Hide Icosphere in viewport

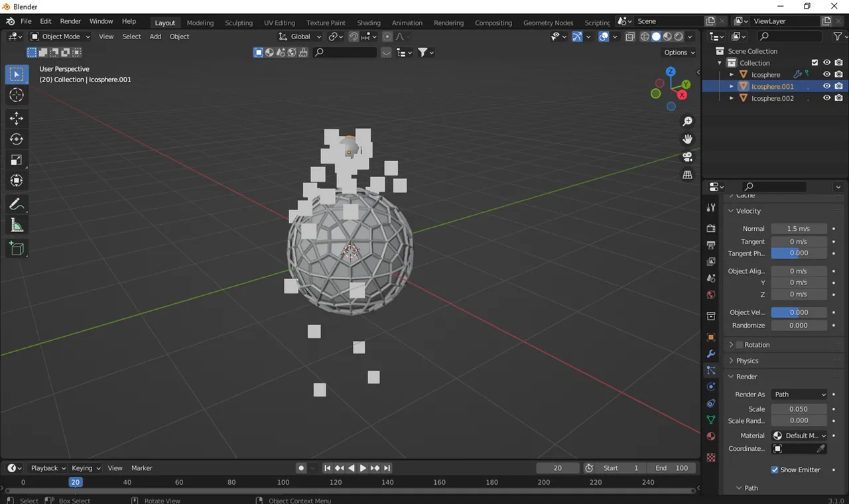tap(826, 74)
